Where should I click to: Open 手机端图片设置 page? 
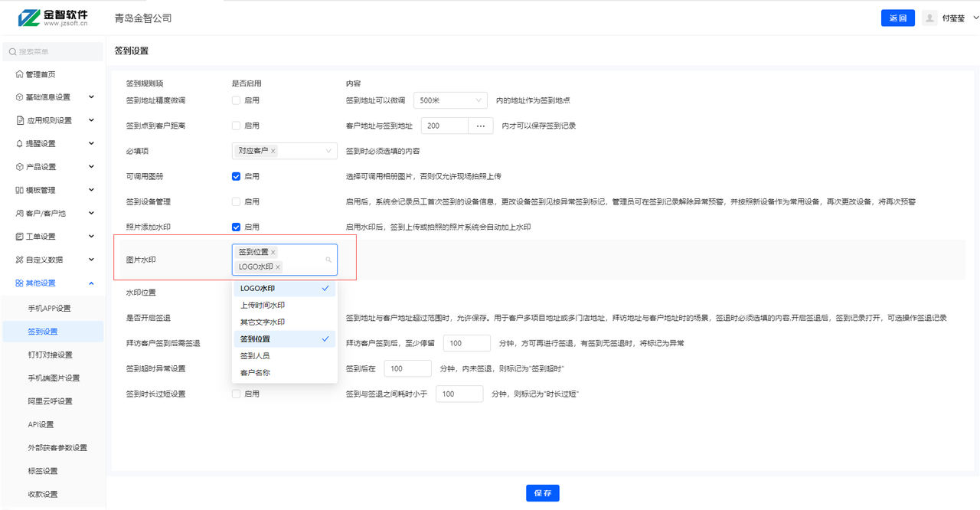click(x=54, y=378)
